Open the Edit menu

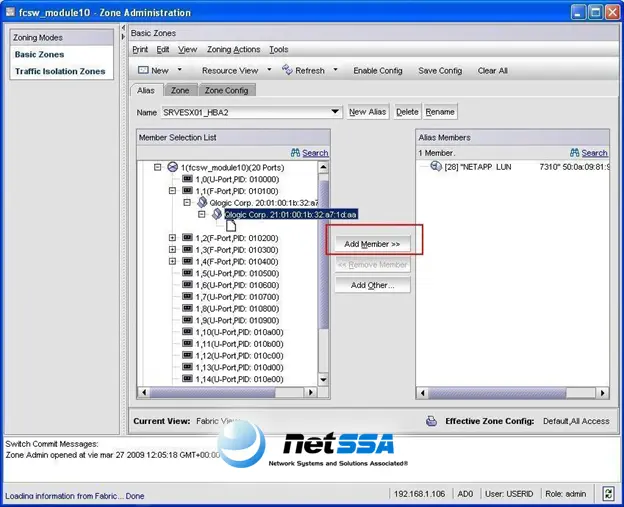(163, 49)
